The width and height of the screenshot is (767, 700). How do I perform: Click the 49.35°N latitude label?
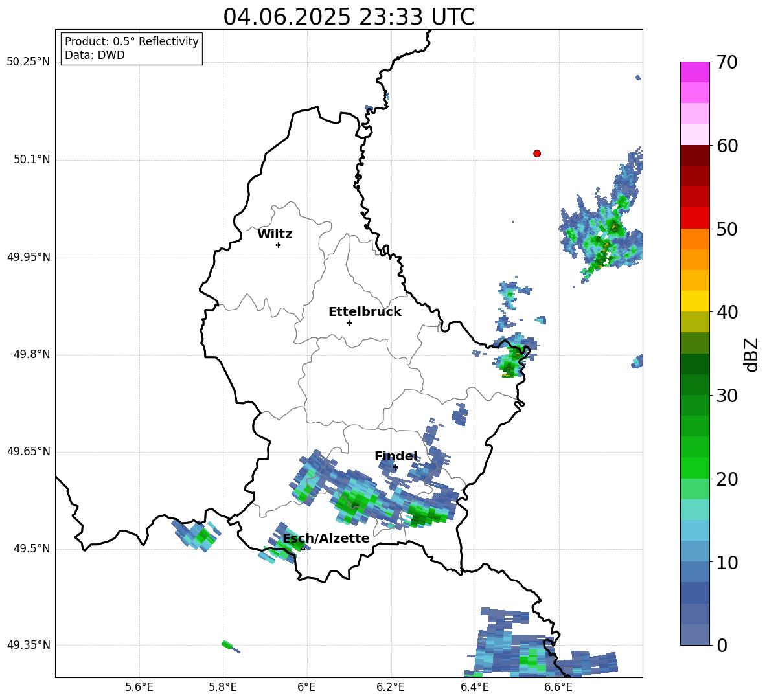point(29,645)
